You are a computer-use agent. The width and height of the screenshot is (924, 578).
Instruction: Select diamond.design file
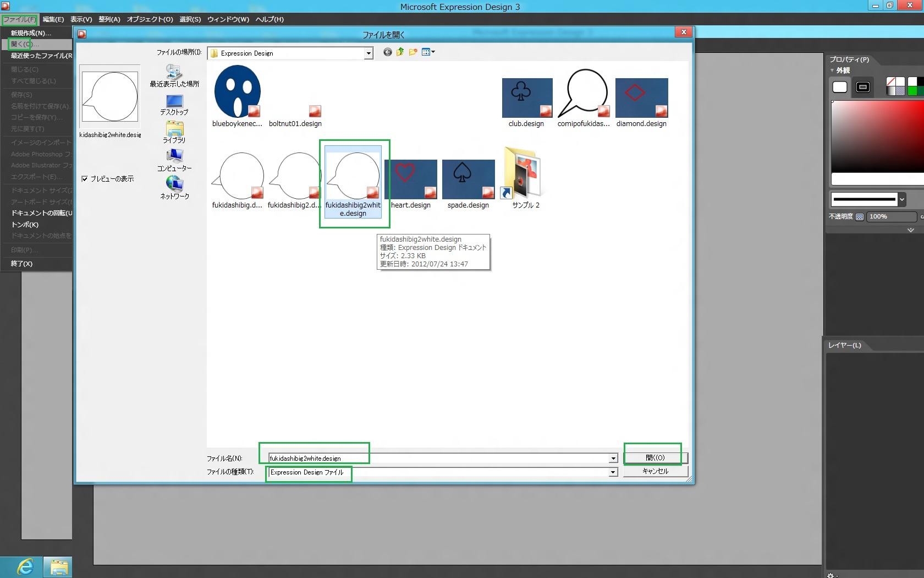641,103
